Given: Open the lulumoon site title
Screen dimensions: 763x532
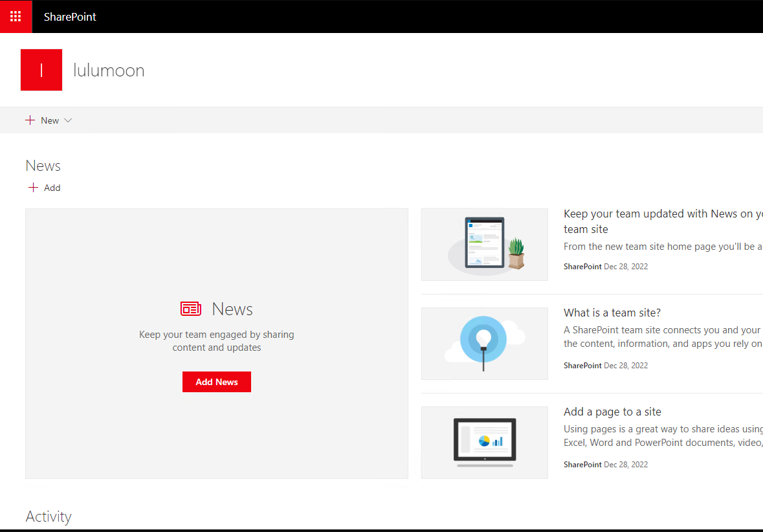Looking at the screenshot, I should click(x=109, y=71).
